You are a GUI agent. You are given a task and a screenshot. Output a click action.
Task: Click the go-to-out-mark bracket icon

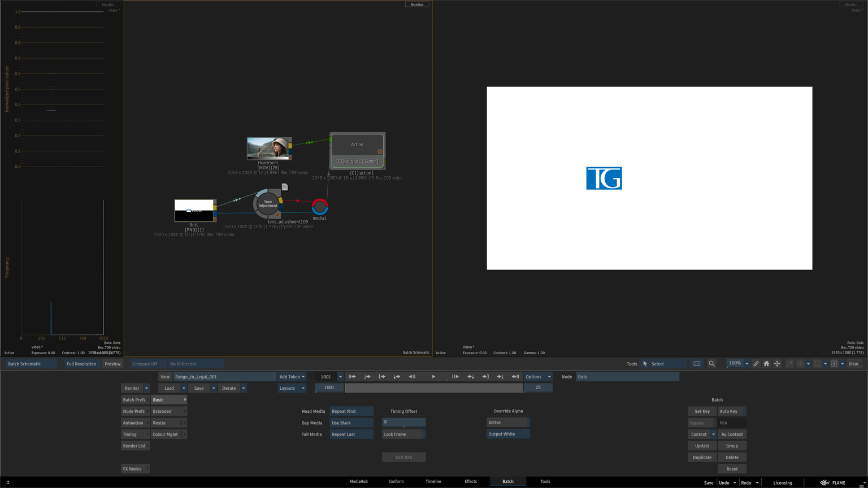click(x=485, y=377)
